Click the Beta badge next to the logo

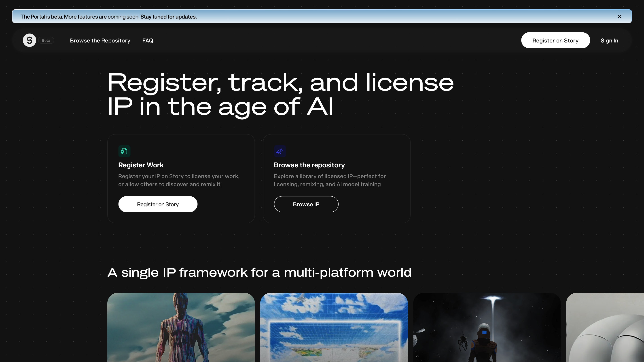click(x=46, y=40)
